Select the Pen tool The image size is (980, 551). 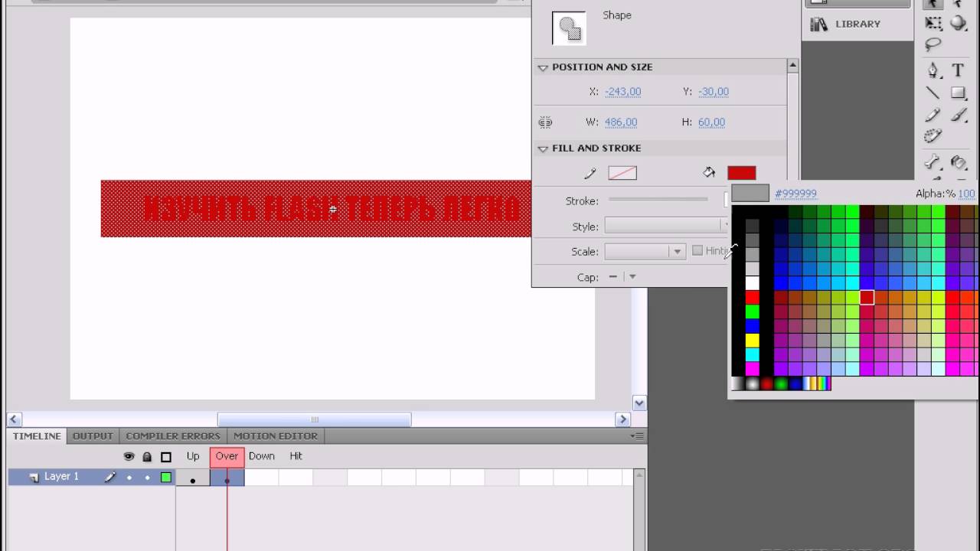click(933, 70)
